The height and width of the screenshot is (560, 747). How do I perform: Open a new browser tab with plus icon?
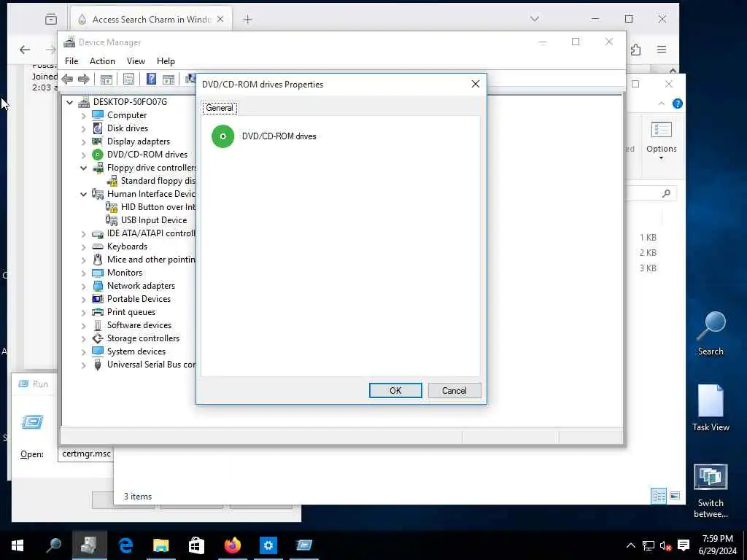click(248, 20)
